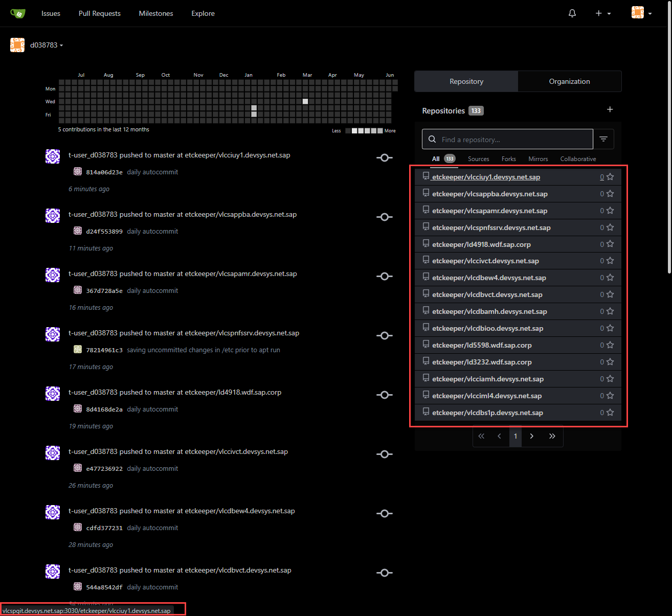Click the page vertical scrollbar

click(x=668, y=138)
